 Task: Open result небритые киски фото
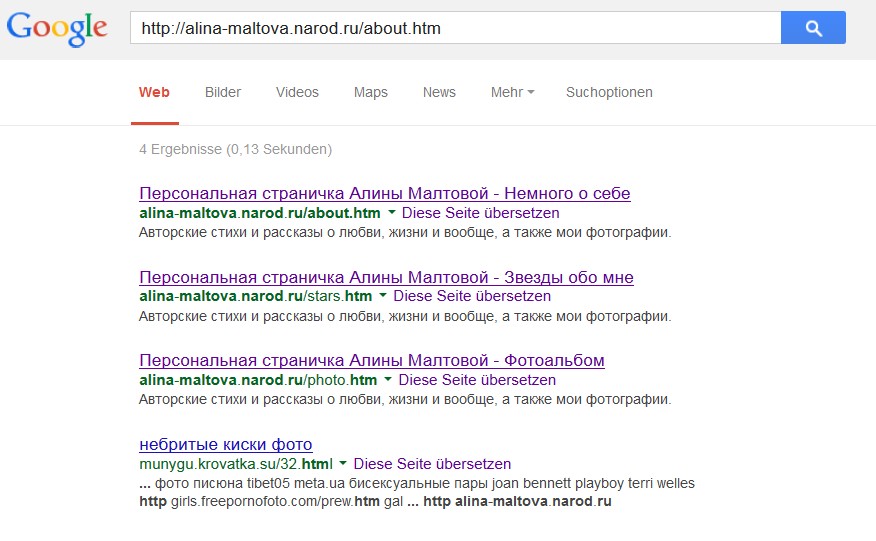pyautogui.click(x=226, y=444)
